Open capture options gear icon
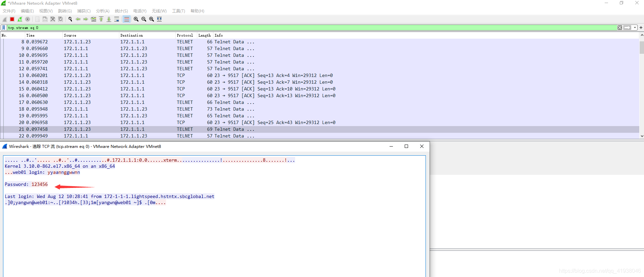 tap(28, 19)
